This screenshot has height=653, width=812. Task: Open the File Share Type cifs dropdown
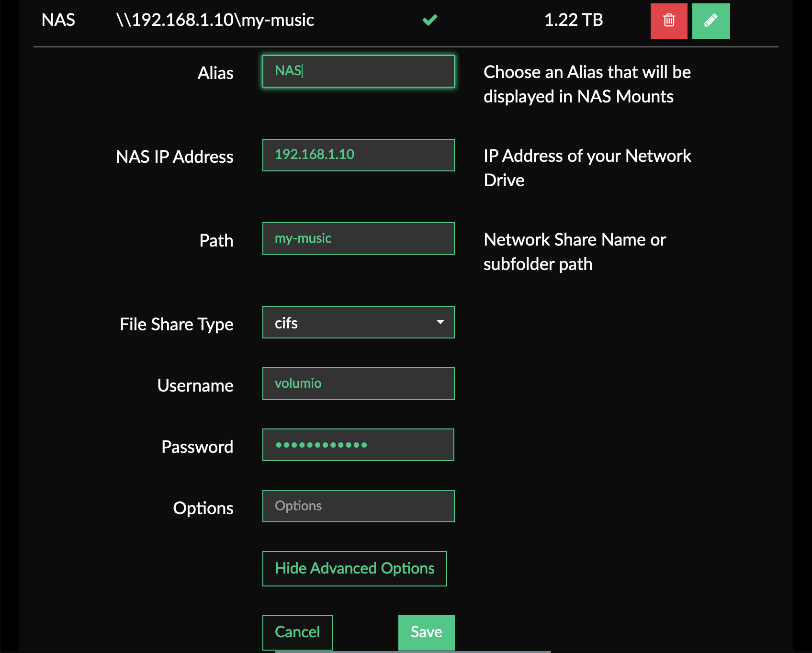(358, 322)
